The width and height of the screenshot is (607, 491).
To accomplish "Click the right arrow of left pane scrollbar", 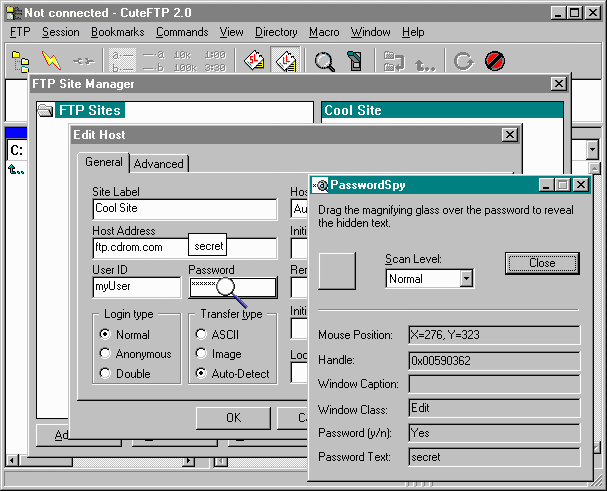I will coord(189,461).
